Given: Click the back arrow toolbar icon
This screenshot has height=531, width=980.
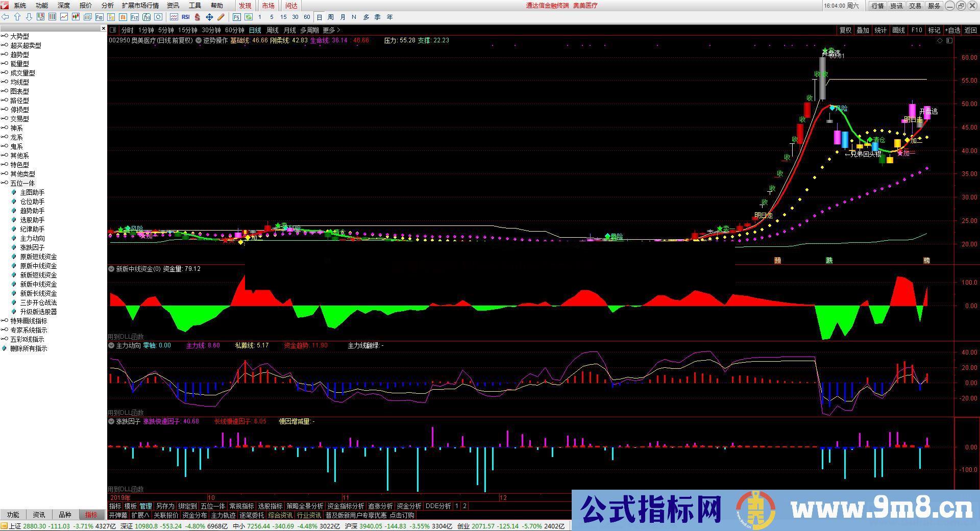Looking at the screenshot, I should [5, 17].
